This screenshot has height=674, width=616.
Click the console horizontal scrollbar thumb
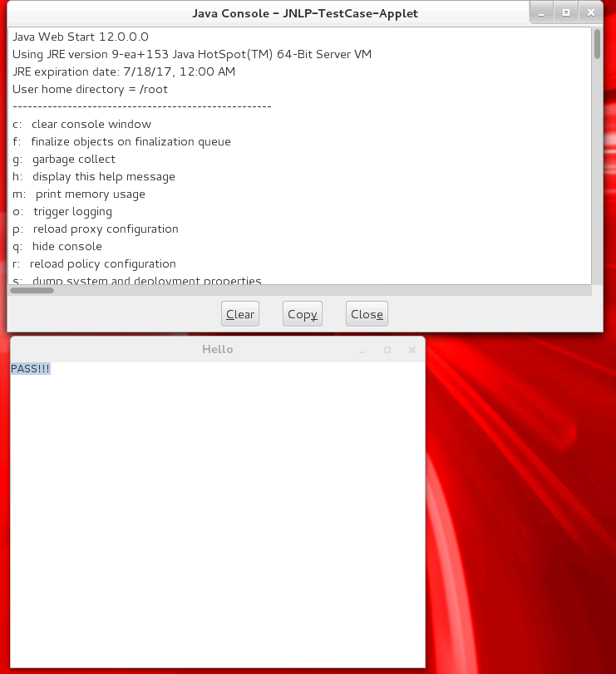click(32, 290)
